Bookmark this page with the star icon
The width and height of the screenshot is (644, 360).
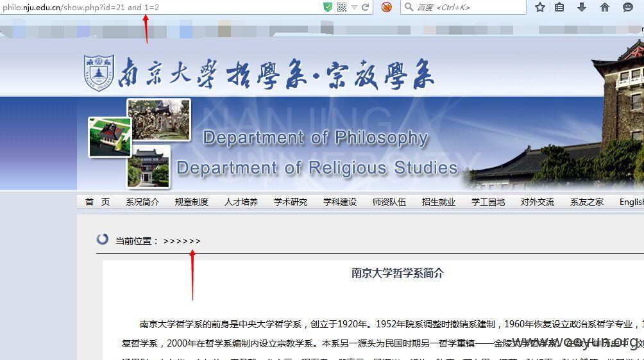540,7
